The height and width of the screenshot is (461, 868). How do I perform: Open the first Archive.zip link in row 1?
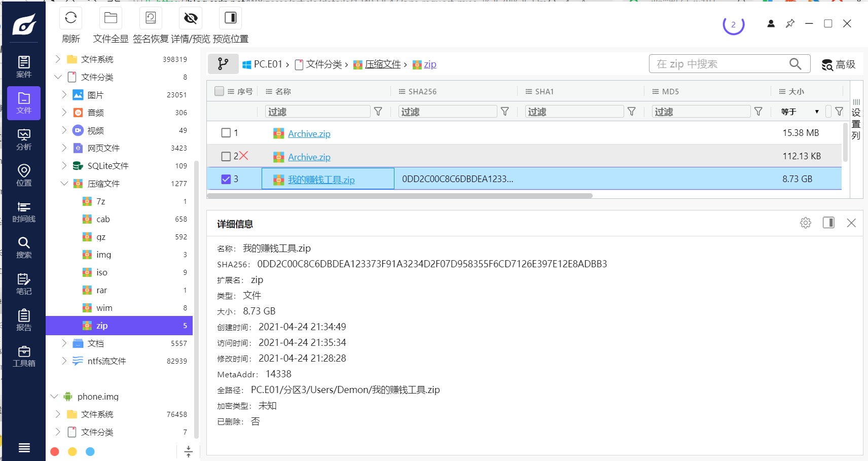(309, 134)
